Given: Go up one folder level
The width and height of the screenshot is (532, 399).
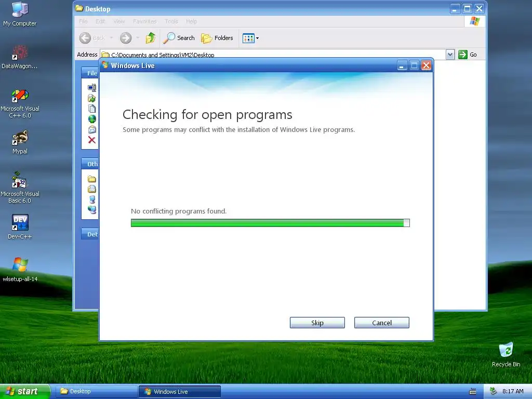Looking at the screenshot, I should click(151, 37).
